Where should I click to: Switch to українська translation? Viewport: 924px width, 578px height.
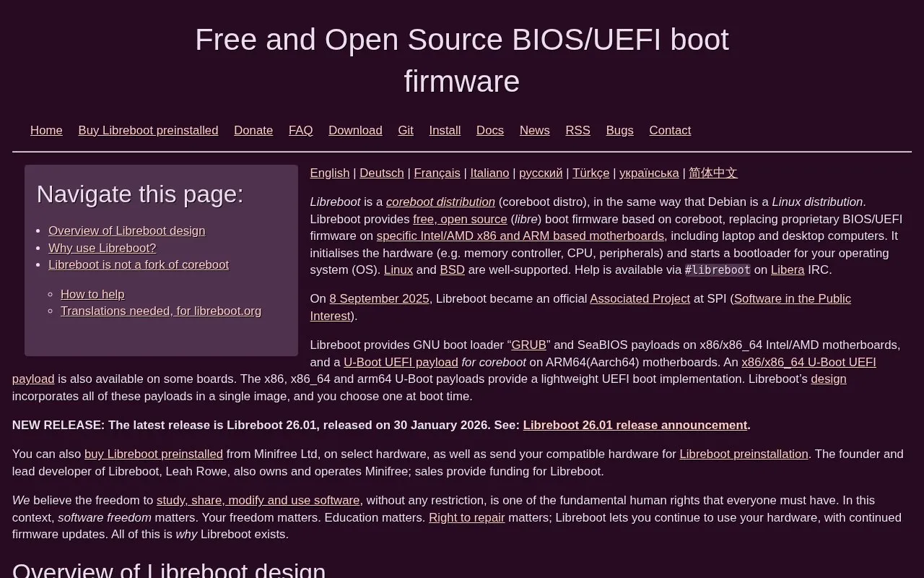(x=649, y=173)
